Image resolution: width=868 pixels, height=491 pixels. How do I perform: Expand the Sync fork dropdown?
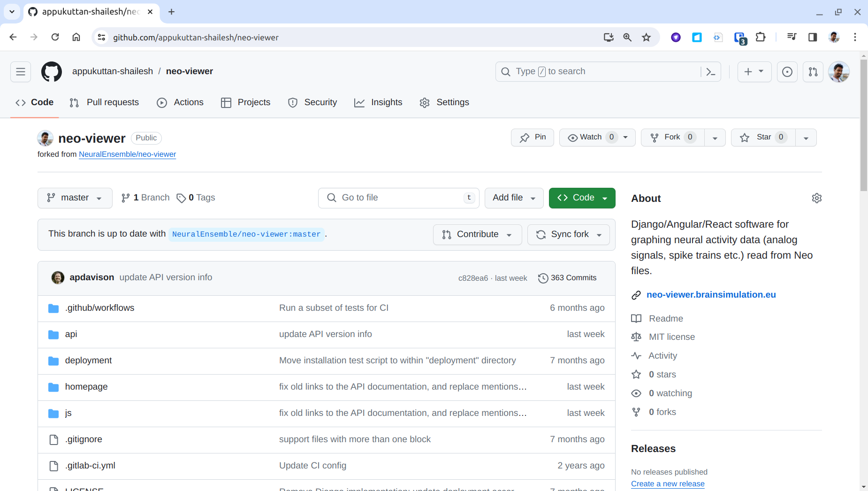[569, 235]
